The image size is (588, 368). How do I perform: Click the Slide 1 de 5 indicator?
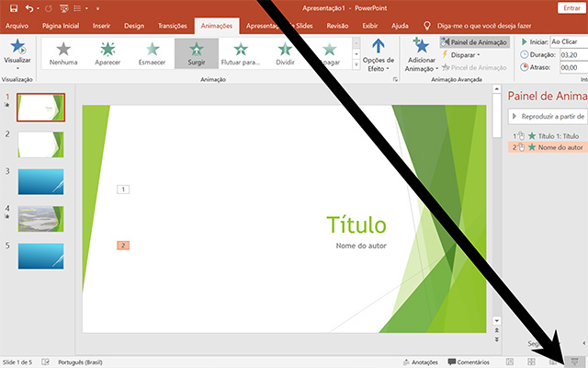point(17,362)
